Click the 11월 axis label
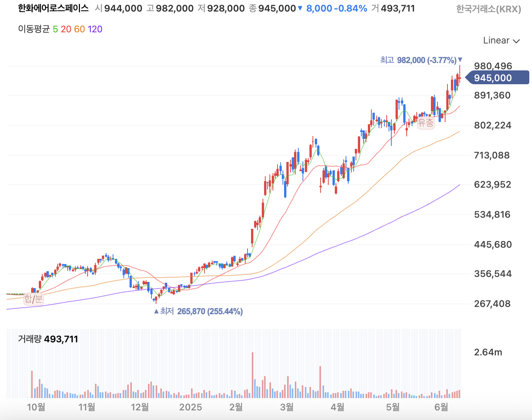This screenshot has height=420, width=532. 87,407
